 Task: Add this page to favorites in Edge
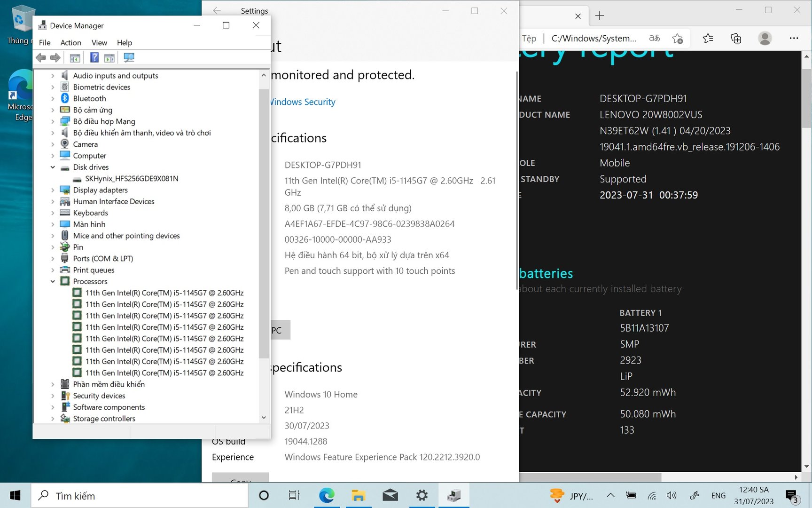[x=677, y=39]
